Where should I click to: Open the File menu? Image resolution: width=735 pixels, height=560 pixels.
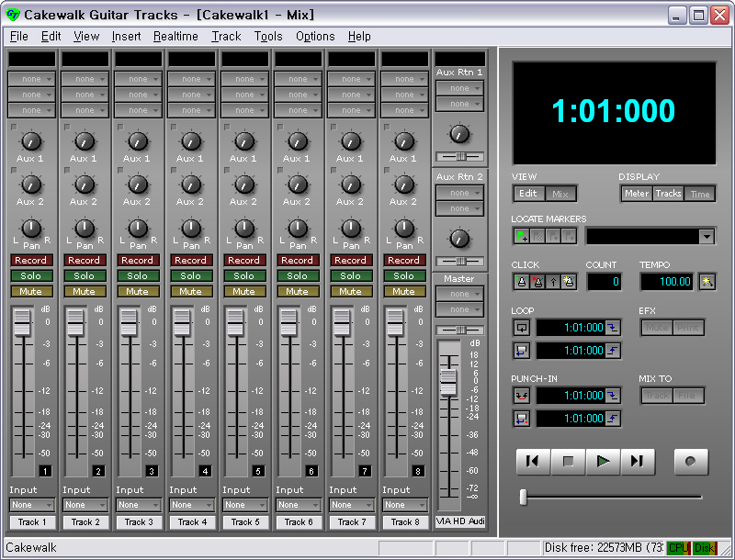click(x=18, y=36)
